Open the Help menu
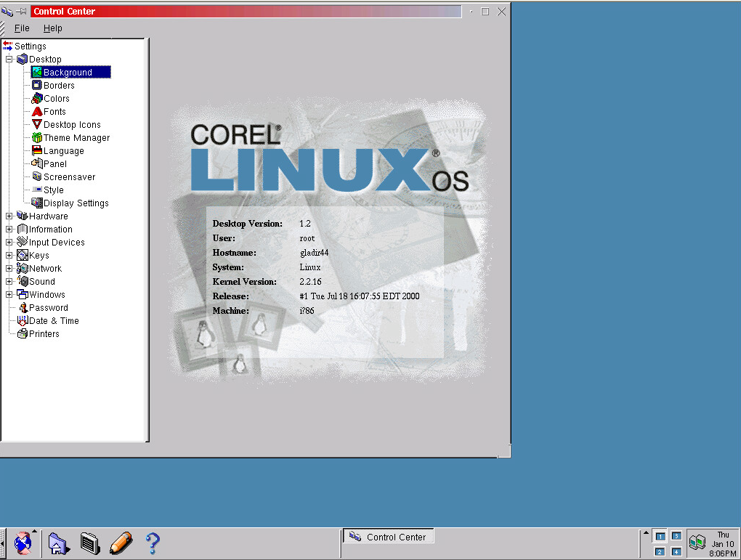This screenshot has height=560, width=741. 53,28
